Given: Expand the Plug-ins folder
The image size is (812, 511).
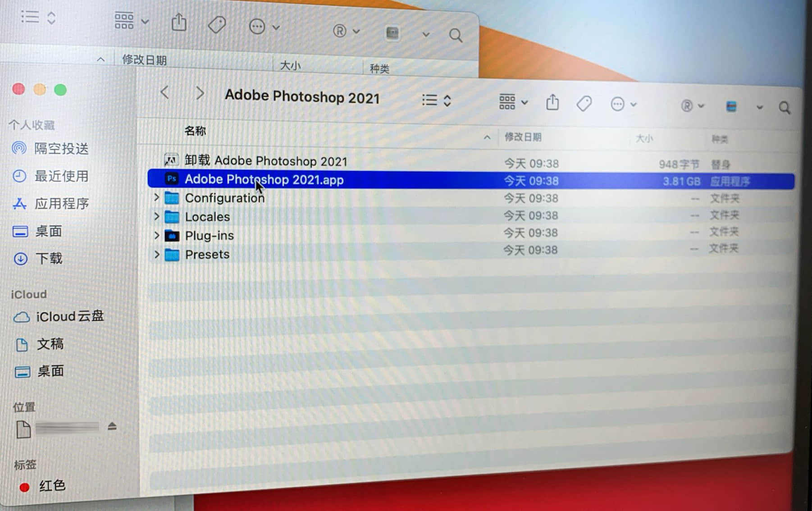Looking at the screenshot, I should (156, 235).
